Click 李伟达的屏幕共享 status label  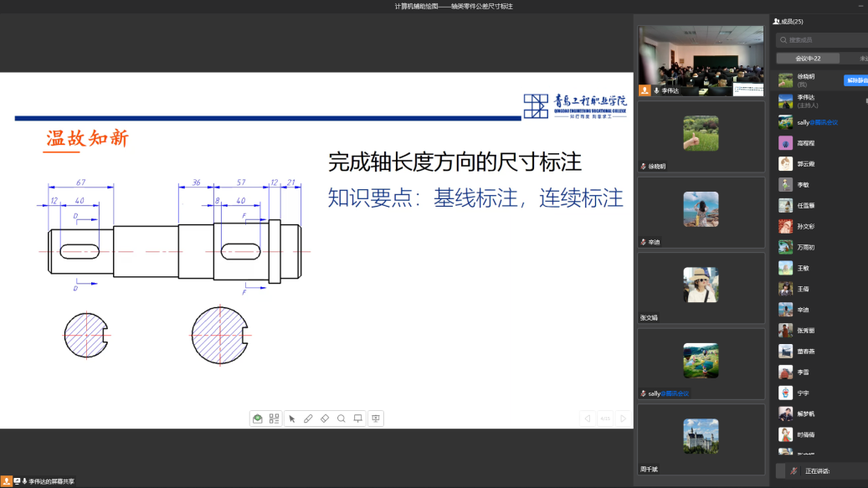pos(52,481)
